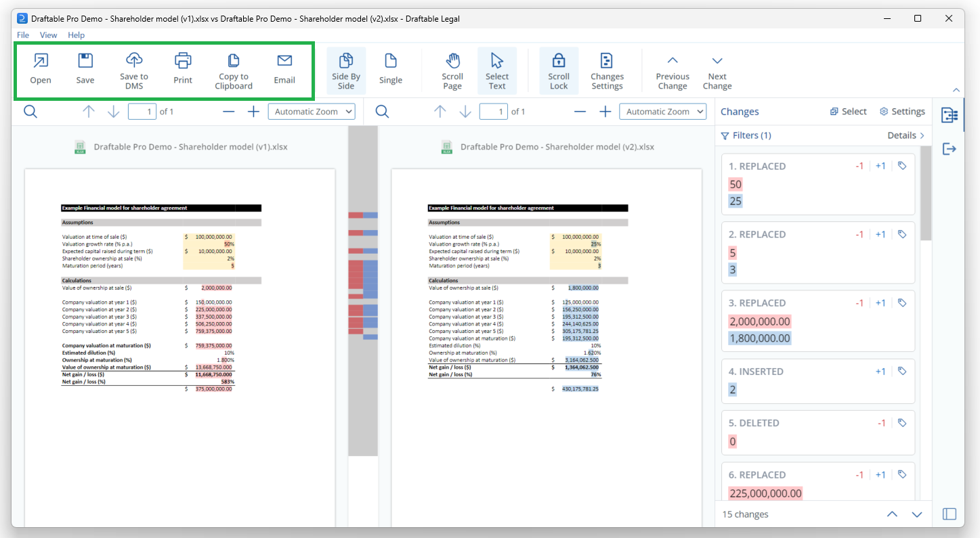The height and width of the screenshot is (538, 980).
Task: Zoom in on left document pane
Action: click(253, 112)
